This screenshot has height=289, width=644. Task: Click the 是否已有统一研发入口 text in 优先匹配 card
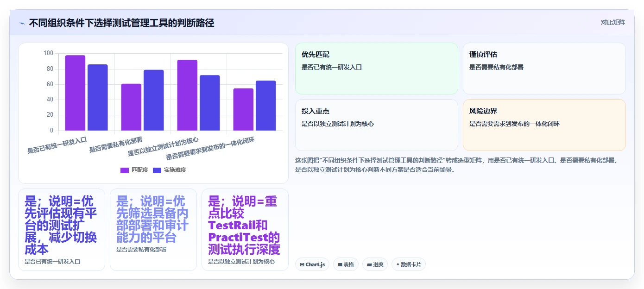332,67
